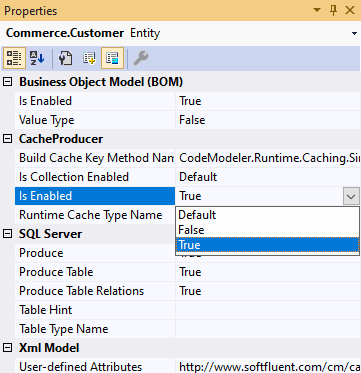
Task: Choose False in the dropdown list
Action: [267, 230]
